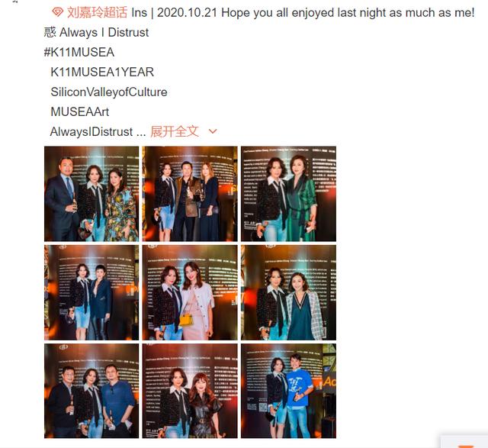Open the #K11MUSEA hashtag
This screenshot has height=448, width=488.
pyautogui.click(x=79, y=52)
